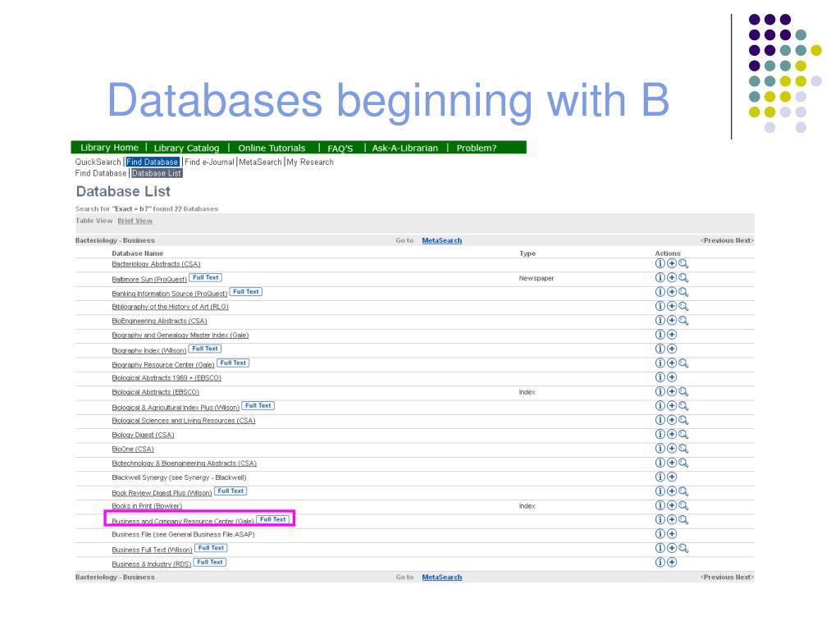The height and width of the screenshot is (630, 840).
Task: Show info for Bibliography of History of Art
Action: (660, 306)
